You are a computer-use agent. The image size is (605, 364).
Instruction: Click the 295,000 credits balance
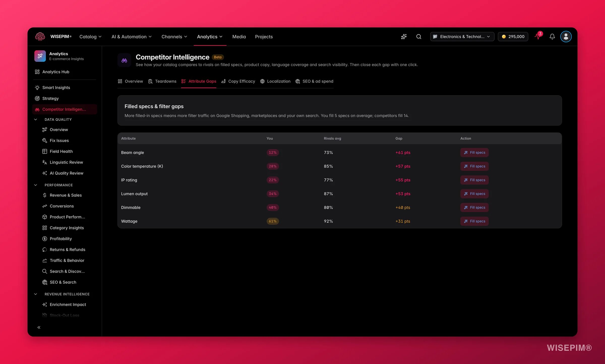point(513,37)
